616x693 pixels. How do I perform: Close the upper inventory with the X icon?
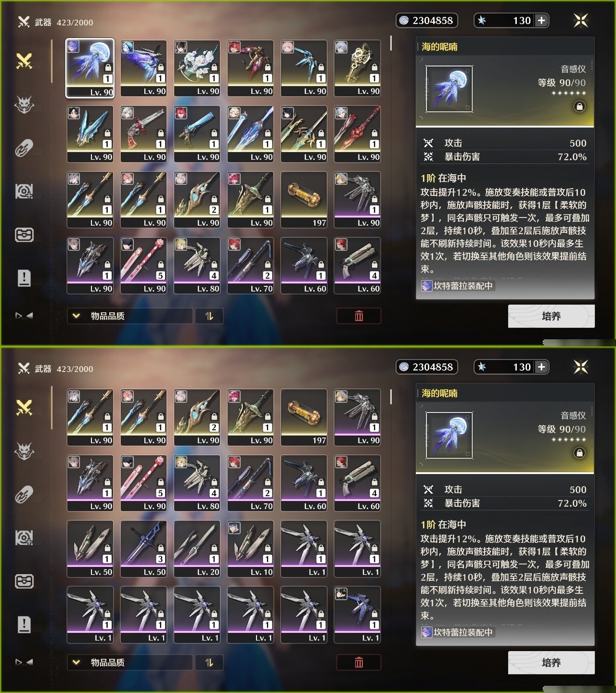click(x=581, y=20)
